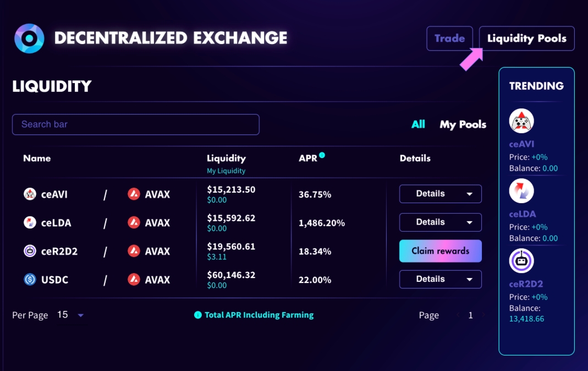588x371 pixels.
Task: Expand Details for USDC / AVAX pool
Action: coord(440,280)
